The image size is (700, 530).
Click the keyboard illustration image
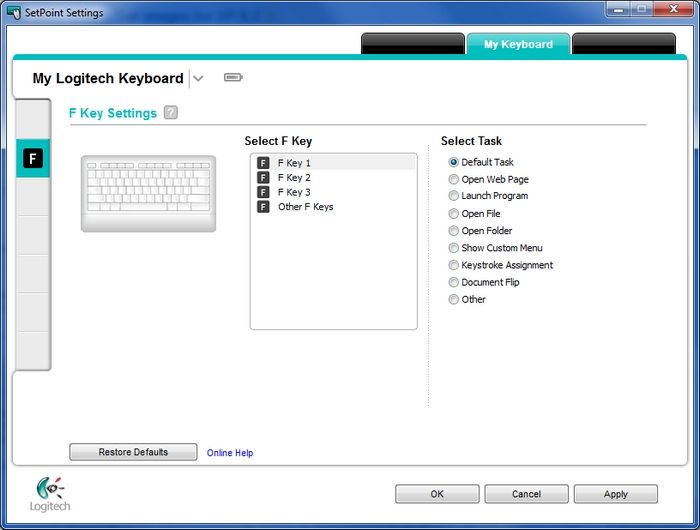(x=148, y=193)
